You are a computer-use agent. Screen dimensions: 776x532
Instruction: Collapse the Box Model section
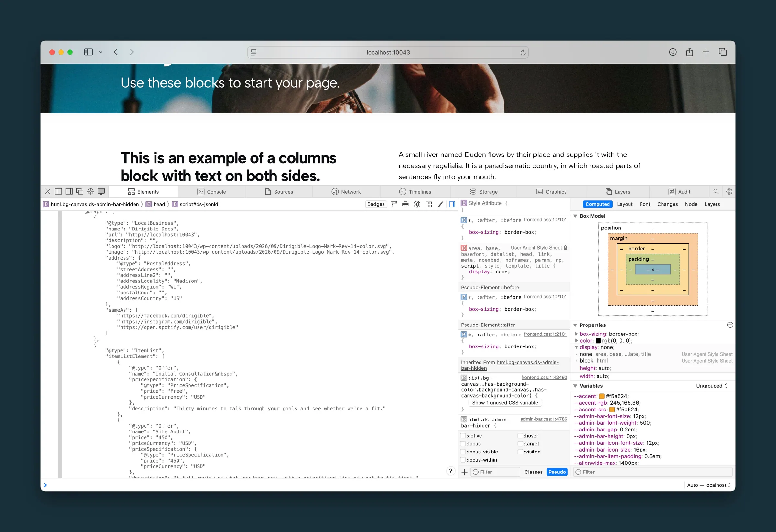click(575, 216)
